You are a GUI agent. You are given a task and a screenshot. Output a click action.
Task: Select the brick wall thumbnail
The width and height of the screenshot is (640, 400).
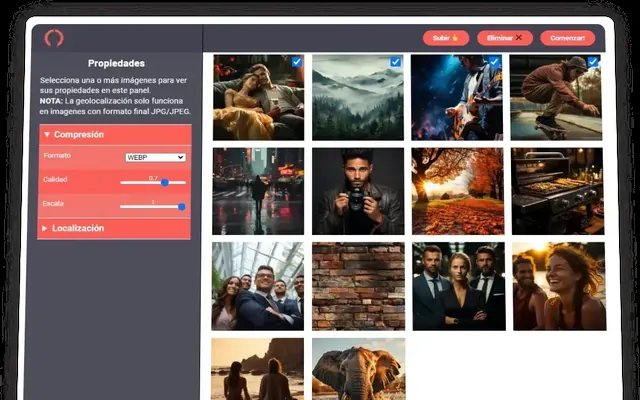[x=358, y=286]
